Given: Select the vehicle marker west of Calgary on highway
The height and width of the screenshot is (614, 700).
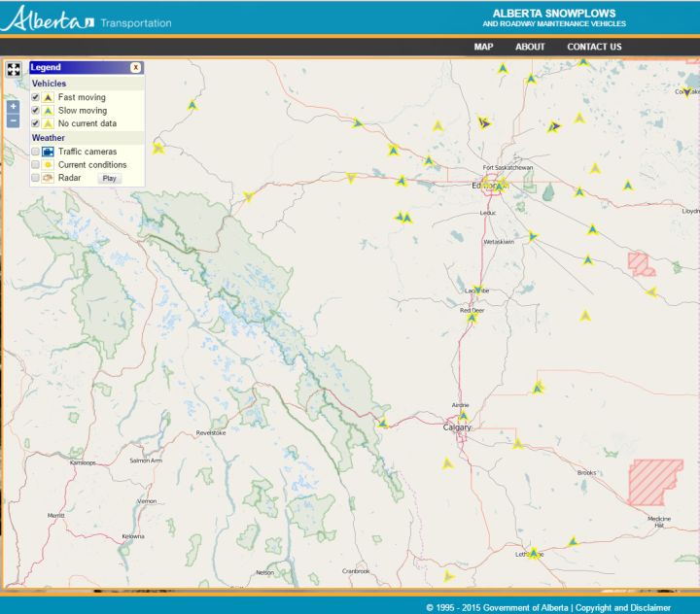Looking at the screenshot, I should [x=383, y=423].
